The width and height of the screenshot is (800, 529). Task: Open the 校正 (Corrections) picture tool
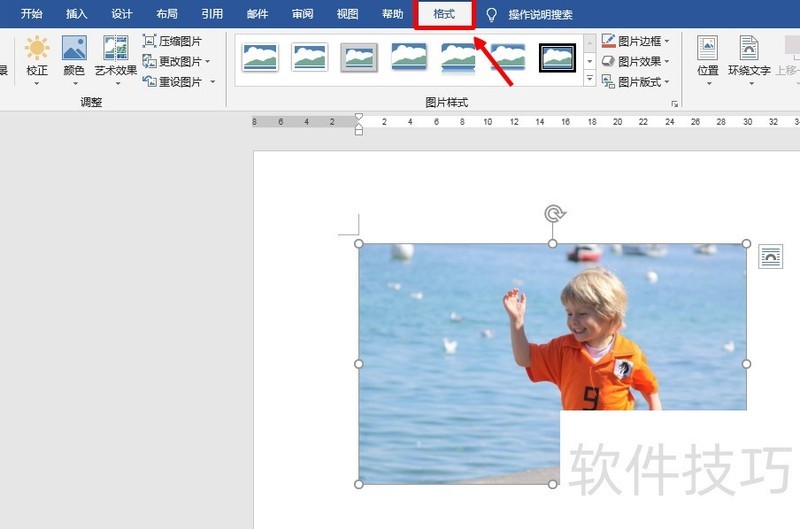36,58
